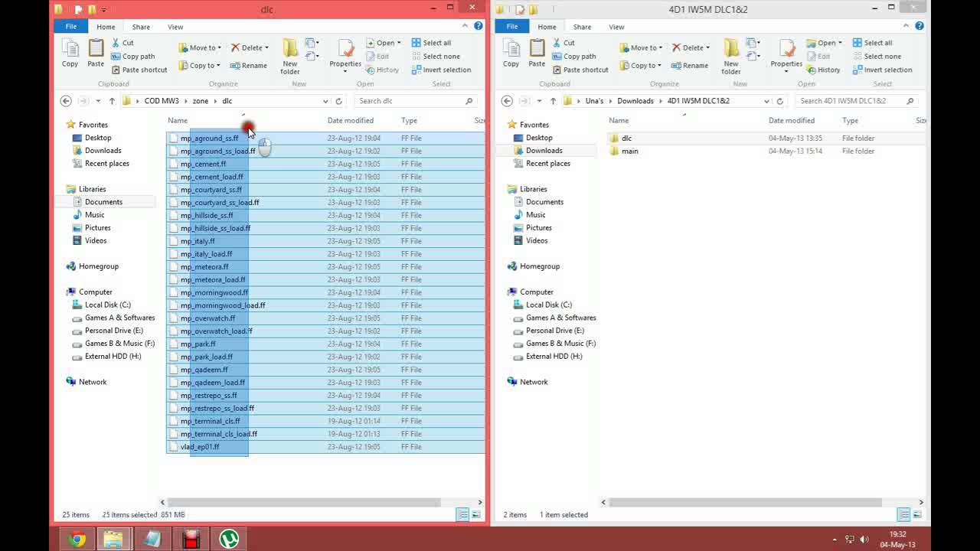
Task: Click Invert selection in dlc window
Action: (x=441, y=70)
